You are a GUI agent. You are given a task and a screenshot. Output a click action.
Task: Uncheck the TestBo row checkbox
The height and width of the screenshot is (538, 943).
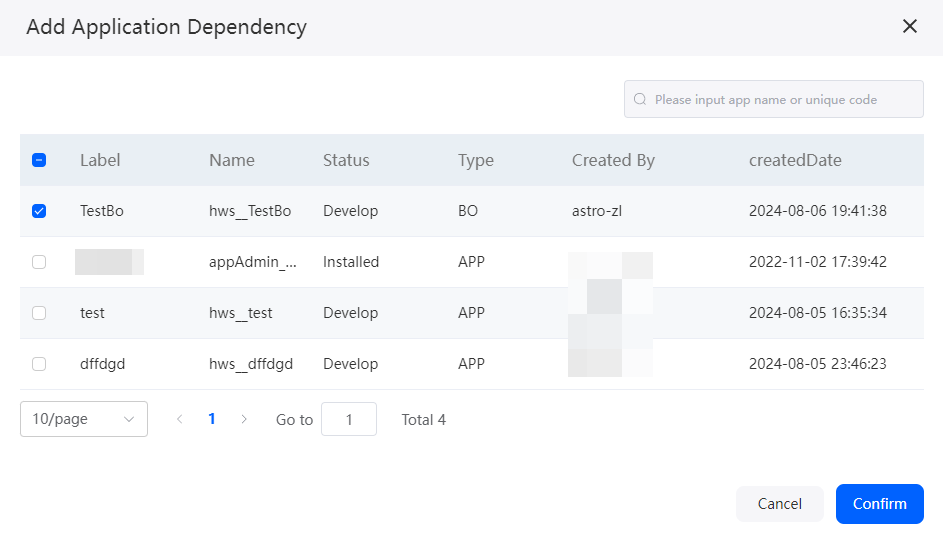point(39,211)
